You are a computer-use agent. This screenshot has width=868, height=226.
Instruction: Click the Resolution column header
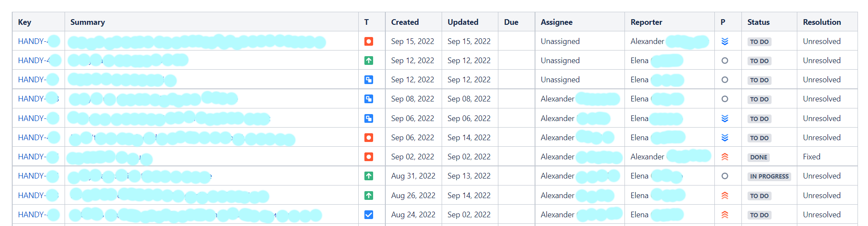822,22
